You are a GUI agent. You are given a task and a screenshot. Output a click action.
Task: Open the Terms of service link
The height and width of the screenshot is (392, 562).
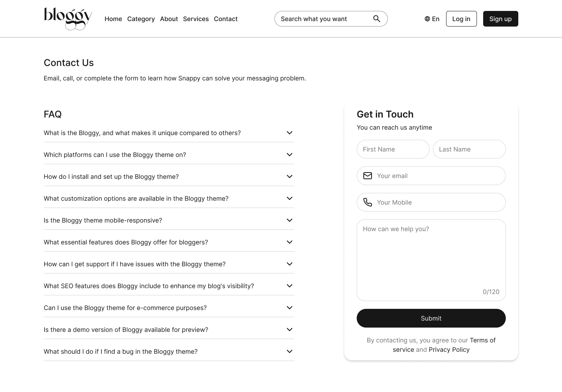point(482,340)
